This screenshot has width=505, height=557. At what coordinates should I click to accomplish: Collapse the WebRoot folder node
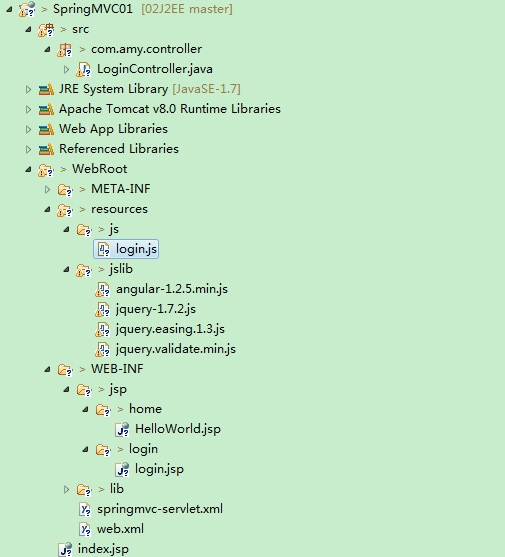(29, 170)
